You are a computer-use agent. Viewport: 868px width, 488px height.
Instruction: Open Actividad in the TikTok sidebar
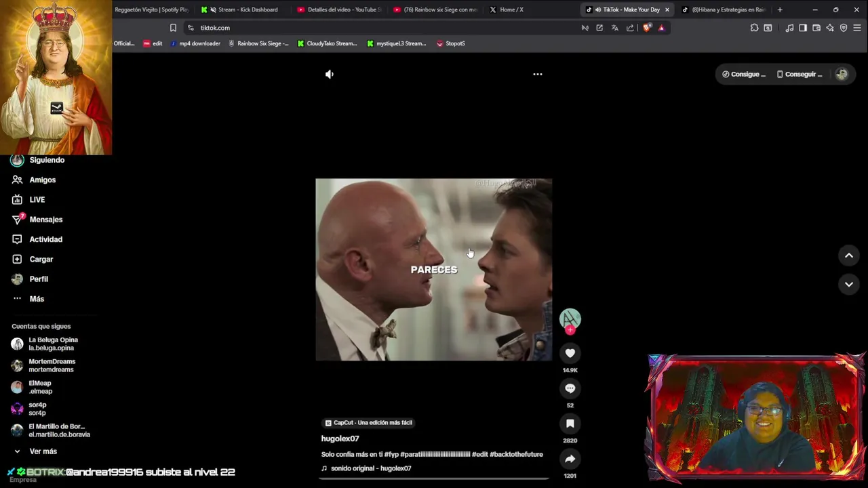tap(37, 239)
